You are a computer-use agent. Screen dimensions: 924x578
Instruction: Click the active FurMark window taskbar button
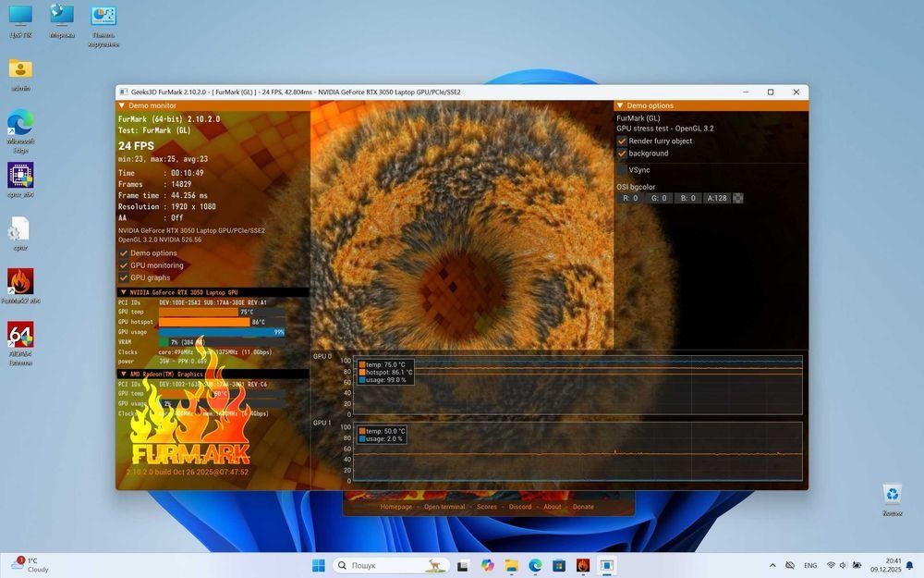606,565
